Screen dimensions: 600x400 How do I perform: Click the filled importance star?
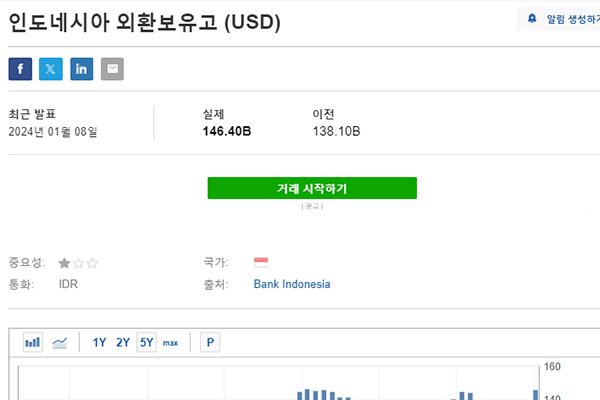click(65, 263)
